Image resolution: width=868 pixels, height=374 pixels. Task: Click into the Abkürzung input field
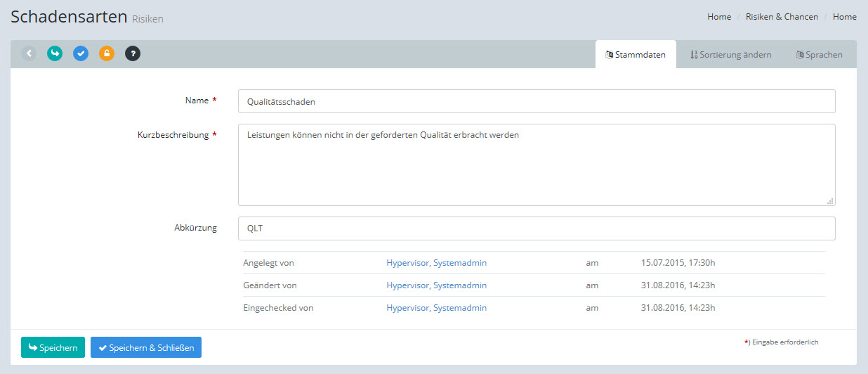537,228
